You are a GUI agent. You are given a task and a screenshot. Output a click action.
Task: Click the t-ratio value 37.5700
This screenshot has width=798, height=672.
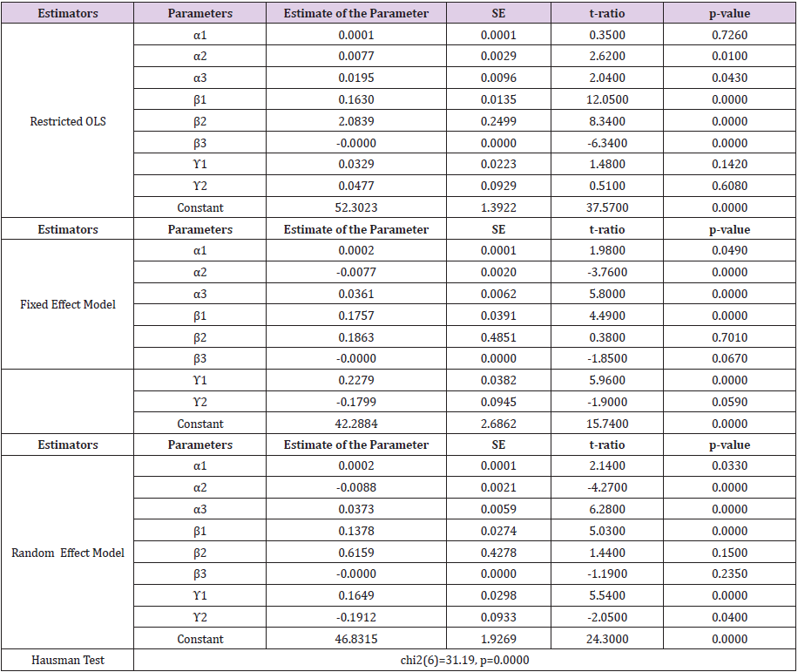click(x=607, y=207)
